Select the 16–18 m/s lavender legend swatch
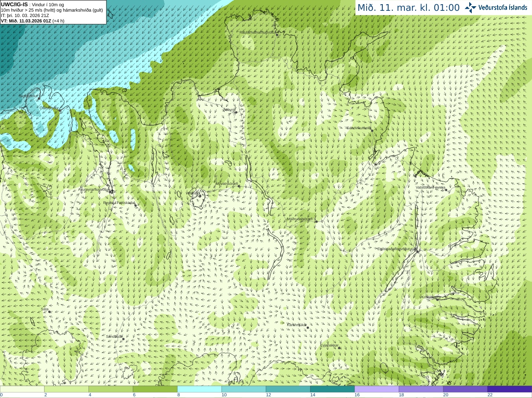 [x=377, y=389]
